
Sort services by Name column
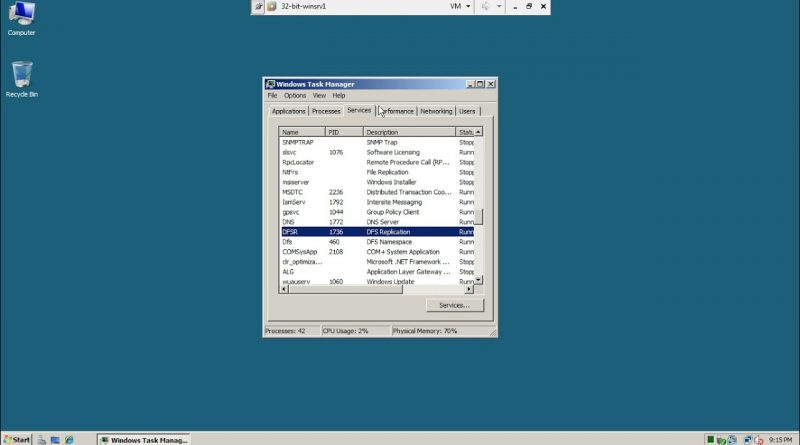click(x=302, y=132)
